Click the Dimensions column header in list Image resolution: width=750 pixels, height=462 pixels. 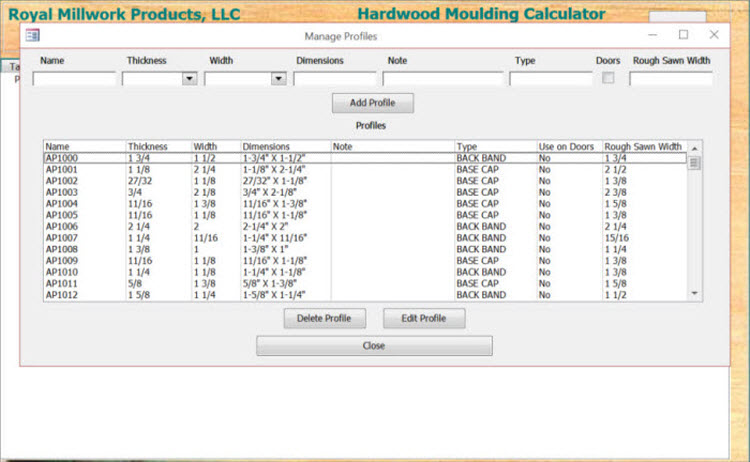tap(286, 146)
